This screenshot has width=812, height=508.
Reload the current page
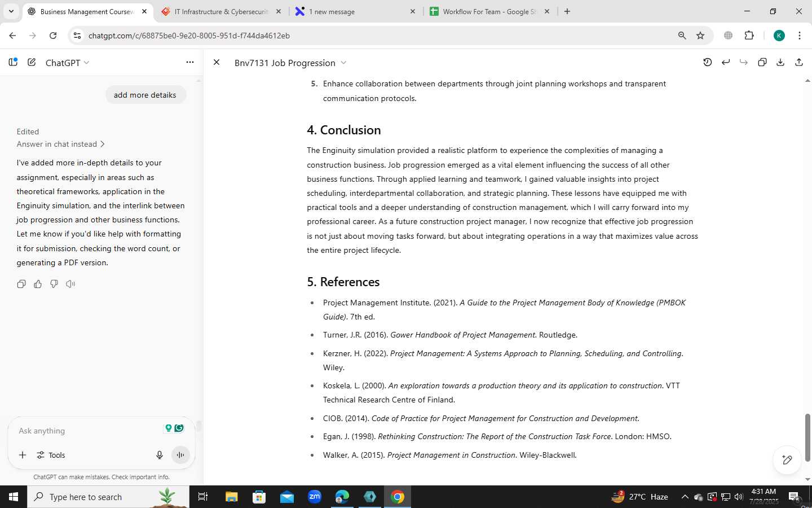(x=53, y=36)
